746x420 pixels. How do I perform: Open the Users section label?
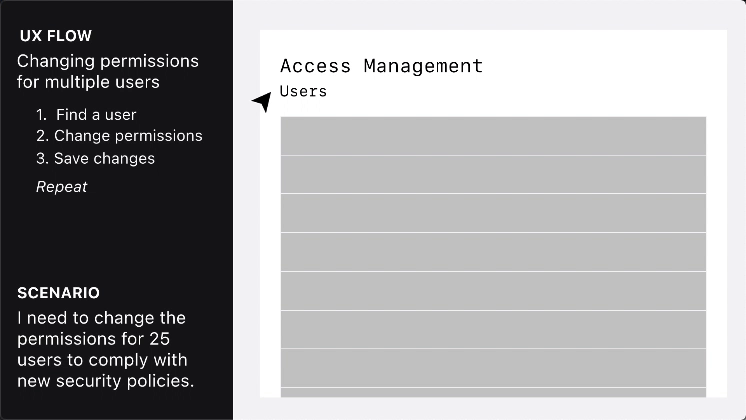pos(304,91)
